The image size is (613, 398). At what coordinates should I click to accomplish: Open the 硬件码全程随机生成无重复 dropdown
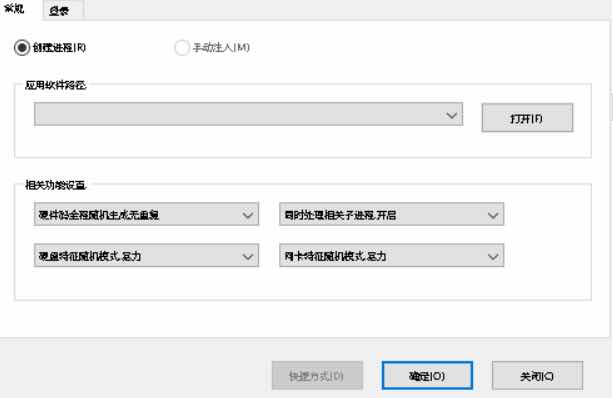tap(146, 214)
